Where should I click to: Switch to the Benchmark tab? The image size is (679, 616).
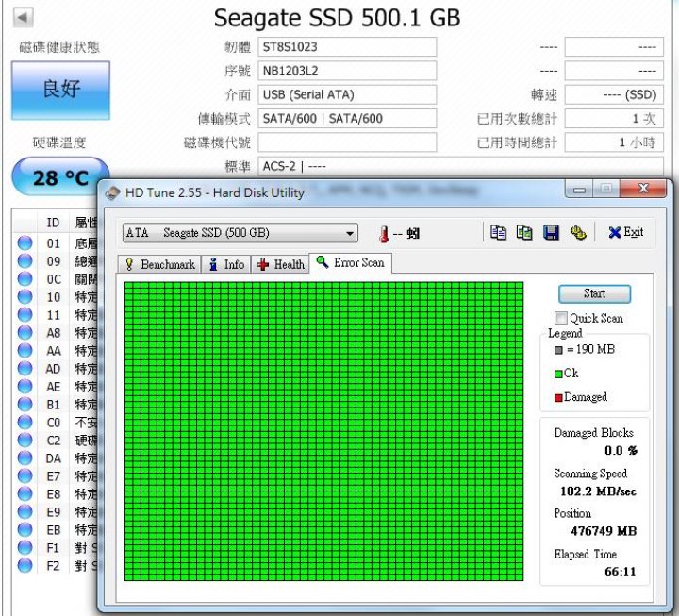pyautogui.click(x=159, y=264)
